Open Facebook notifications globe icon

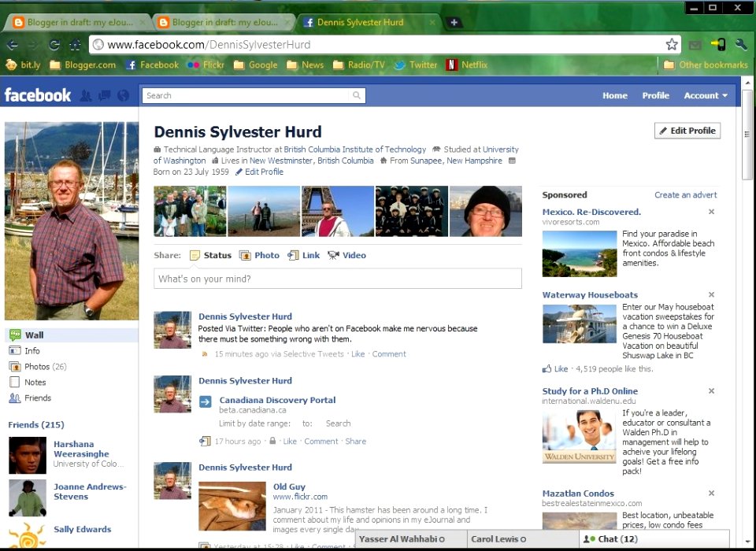coord(124,95)
